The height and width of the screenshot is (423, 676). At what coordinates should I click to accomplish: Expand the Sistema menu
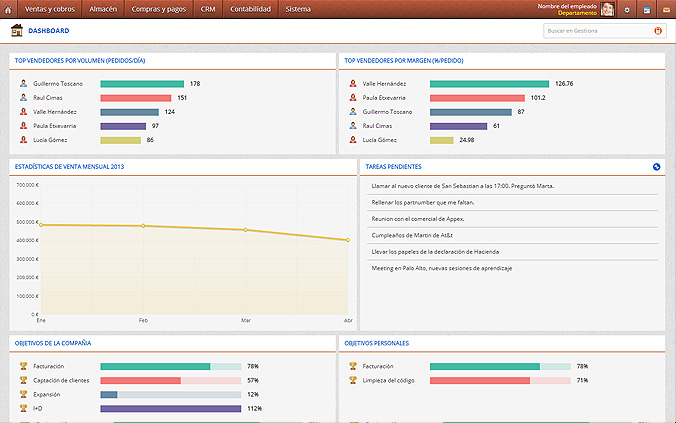(298, 9)
